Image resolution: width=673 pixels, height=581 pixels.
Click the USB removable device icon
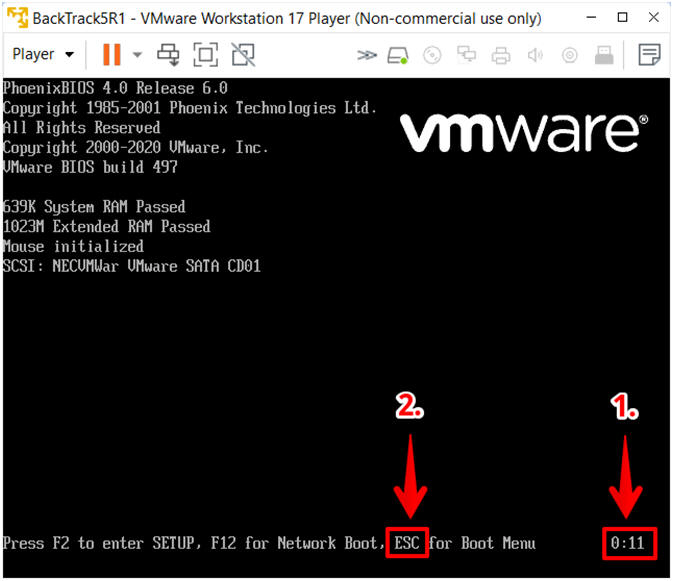click(x=604, y=55)
